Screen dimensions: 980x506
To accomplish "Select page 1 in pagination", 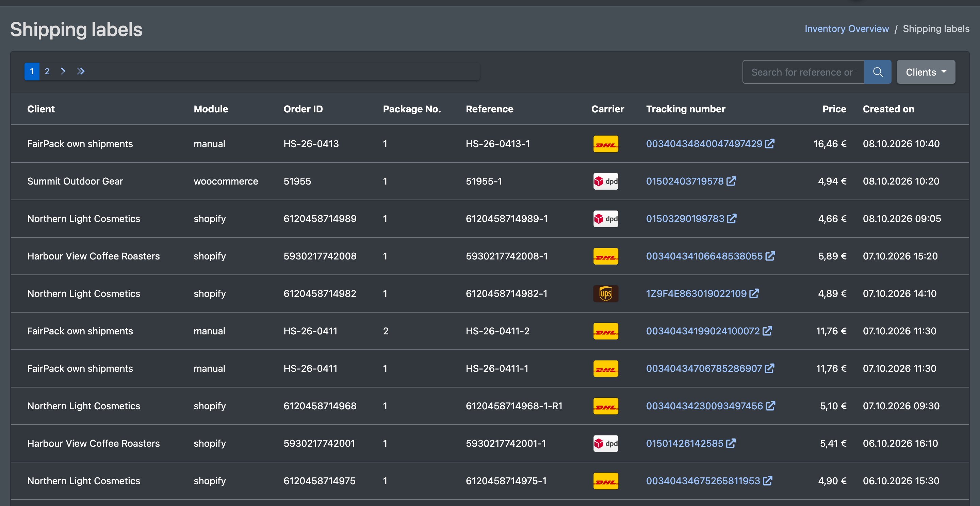I will (x=32, y=71).
